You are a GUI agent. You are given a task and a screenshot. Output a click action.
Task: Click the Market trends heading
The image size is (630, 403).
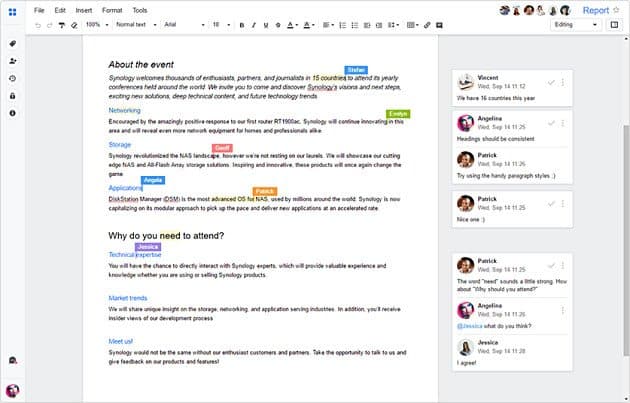click(127, 298)
